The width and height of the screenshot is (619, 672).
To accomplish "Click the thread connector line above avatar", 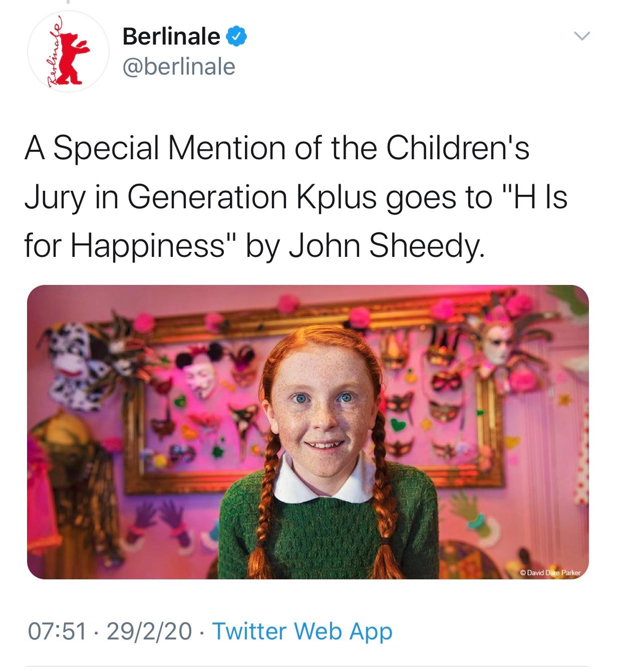I will (x=67, y=3).
